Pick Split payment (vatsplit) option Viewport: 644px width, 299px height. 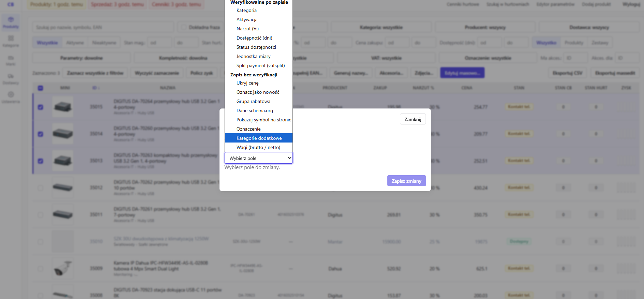click(x=259, y=65)
